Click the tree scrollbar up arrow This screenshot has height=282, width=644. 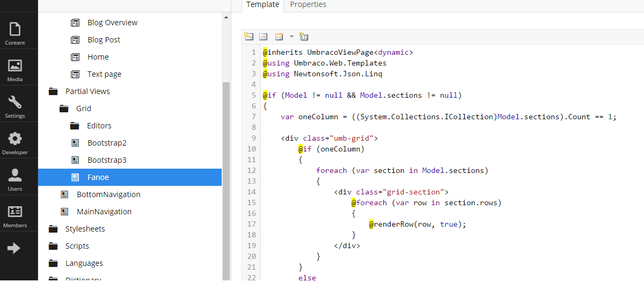tap(226, 17)
